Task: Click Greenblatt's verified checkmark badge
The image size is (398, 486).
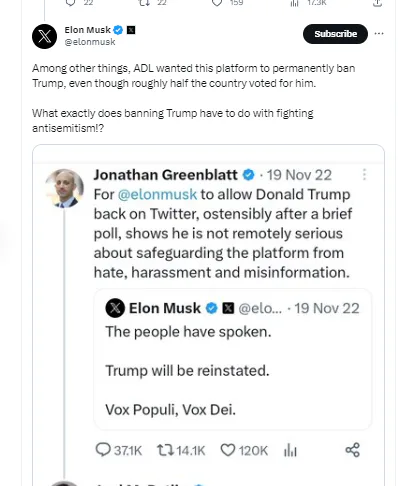Action: pyautogui.click(x=248, y=175)
